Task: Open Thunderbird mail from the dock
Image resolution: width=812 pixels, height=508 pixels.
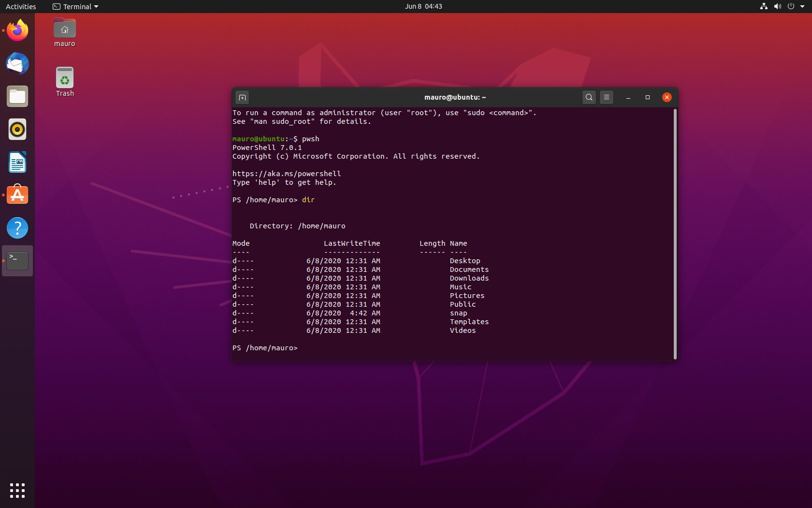Action: click(17, 63)
